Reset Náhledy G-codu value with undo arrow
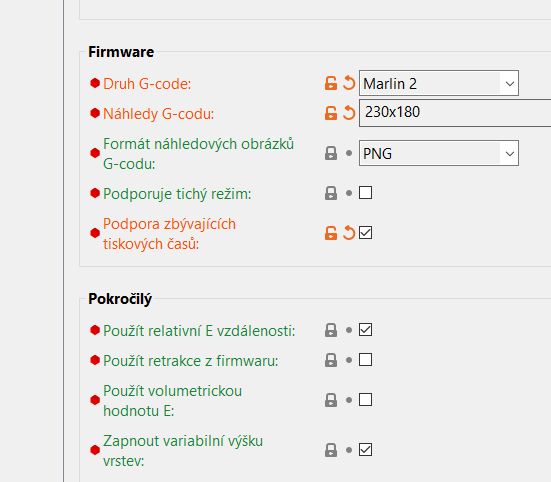 (x=349, y=113)
